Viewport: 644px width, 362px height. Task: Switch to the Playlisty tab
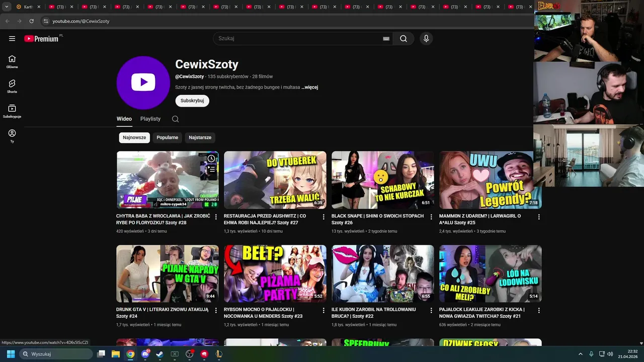point(150,119)
